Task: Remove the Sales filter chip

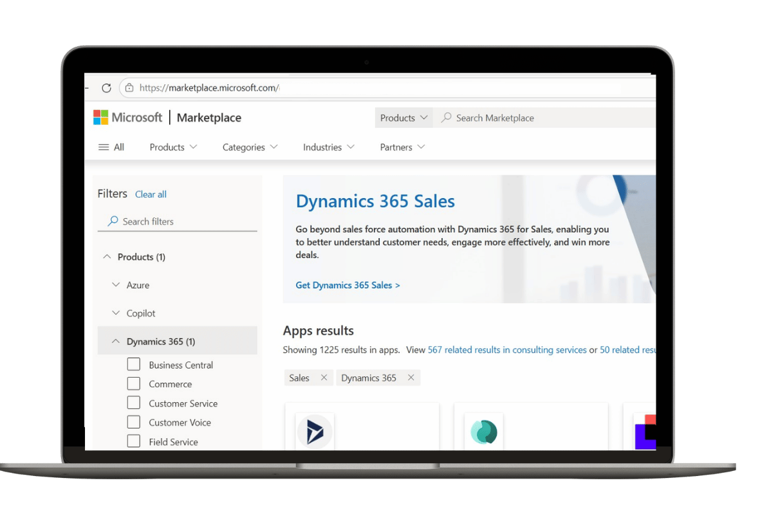Action: [x=324, y=378]
